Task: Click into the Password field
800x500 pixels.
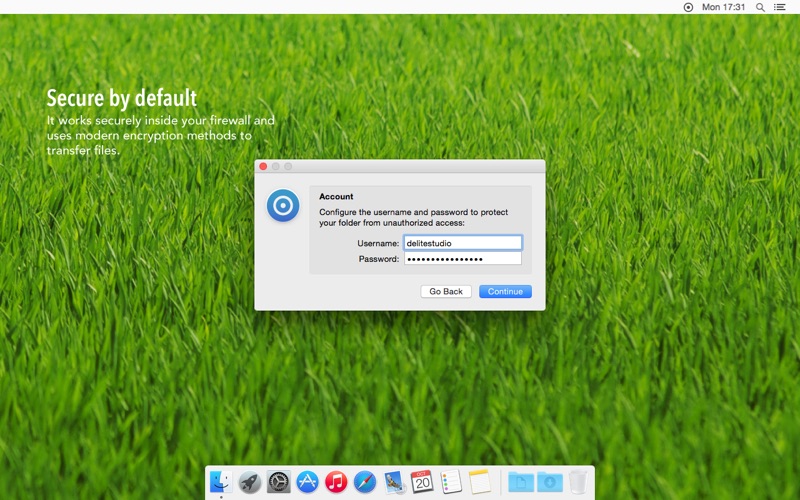Action: pyautogui.click(x=462, y=259)
